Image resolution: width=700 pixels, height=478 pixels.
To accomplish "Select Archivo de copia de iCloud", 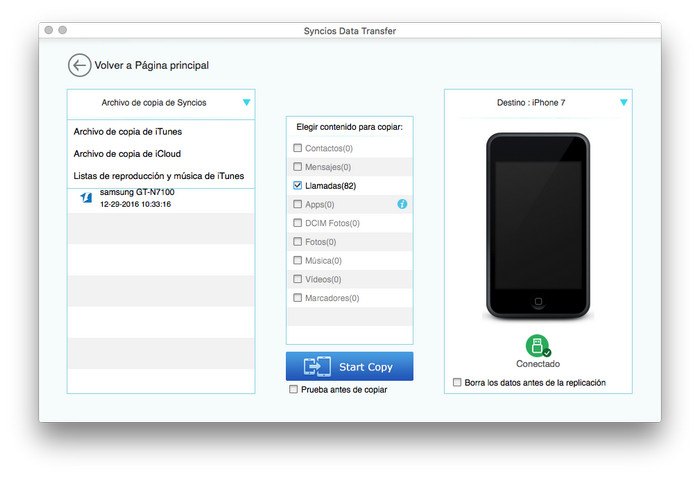I will point(127,154).
